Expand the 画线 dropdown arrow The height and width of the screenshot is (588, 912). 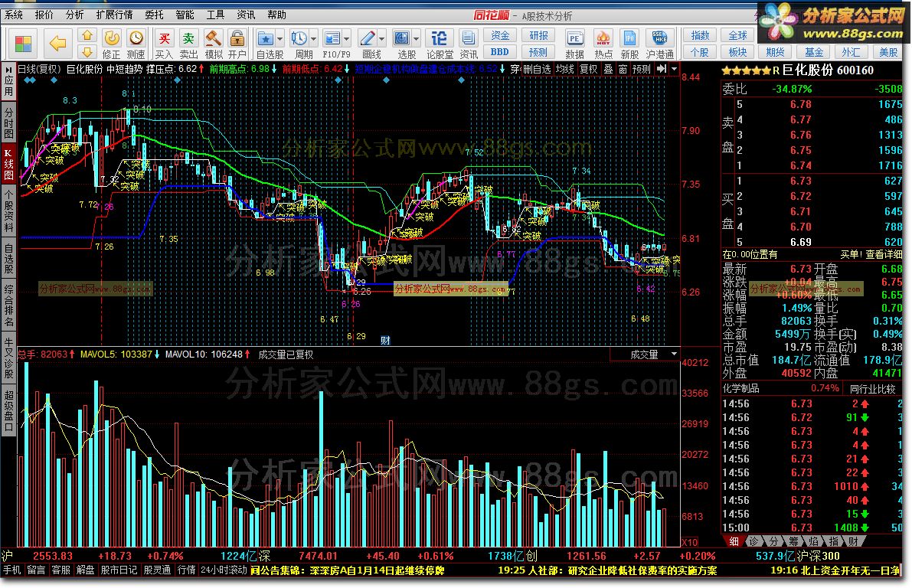381,39
